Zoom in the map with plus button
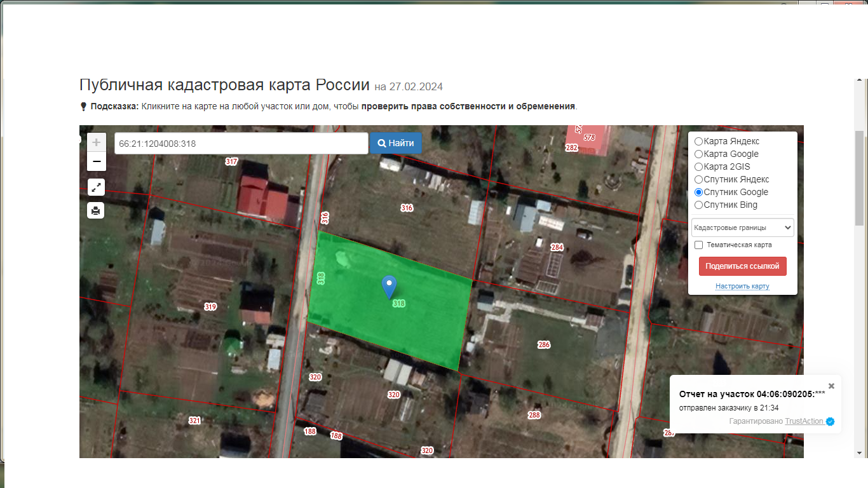Viewport: 868px width, 488px height. (x=97, y=142)
